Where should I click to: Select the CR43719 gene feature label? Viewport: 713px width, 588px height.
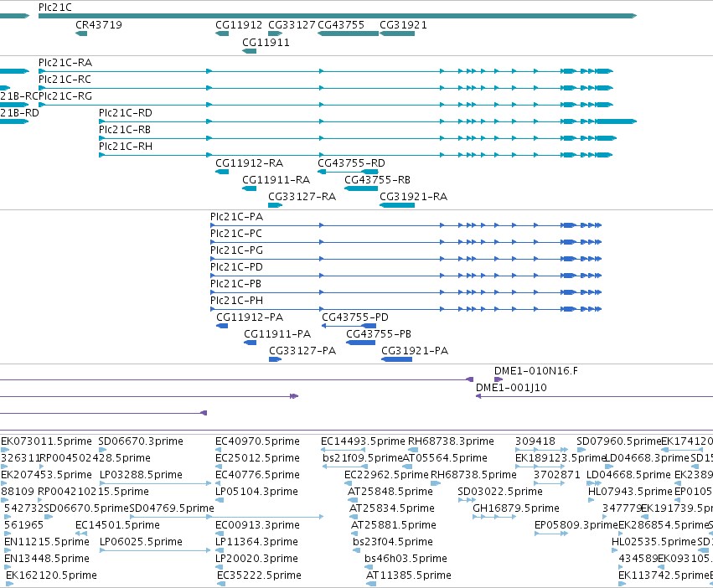pyautogui.click(x=99, y=24)
